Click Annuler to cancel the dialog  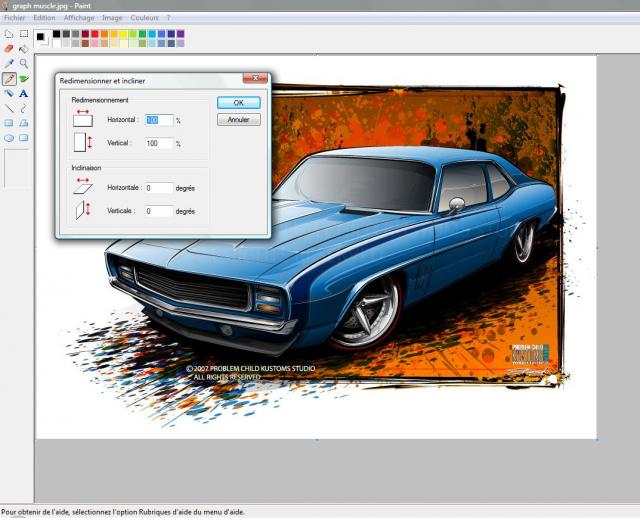[239, 120]
